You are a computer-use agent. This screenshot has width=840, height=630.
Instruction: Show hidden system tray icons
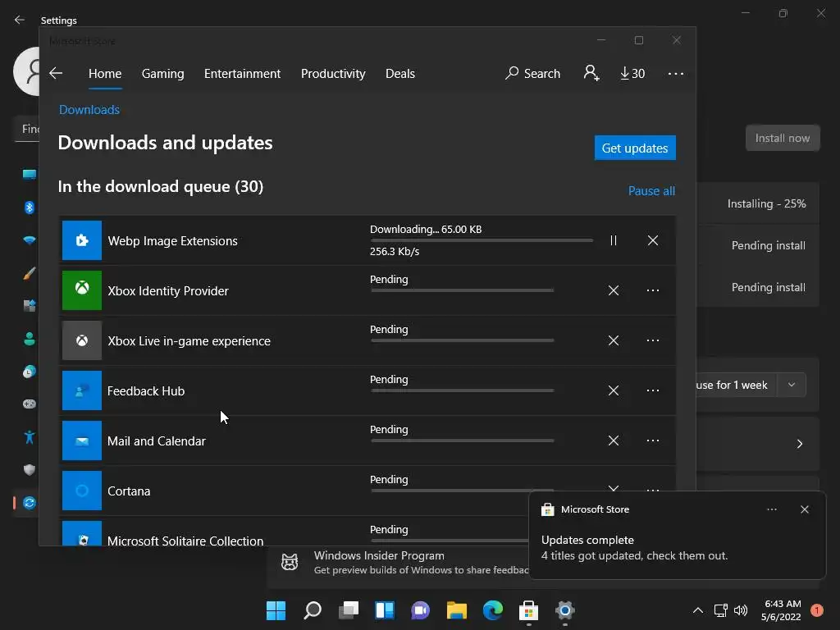(x=697, y=610)
